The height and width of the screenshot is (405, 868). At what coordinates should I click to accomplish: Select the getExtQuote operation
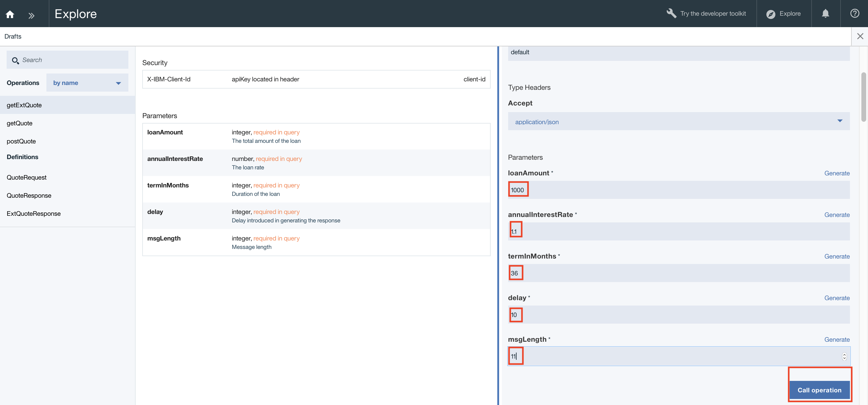pos(68,105)
